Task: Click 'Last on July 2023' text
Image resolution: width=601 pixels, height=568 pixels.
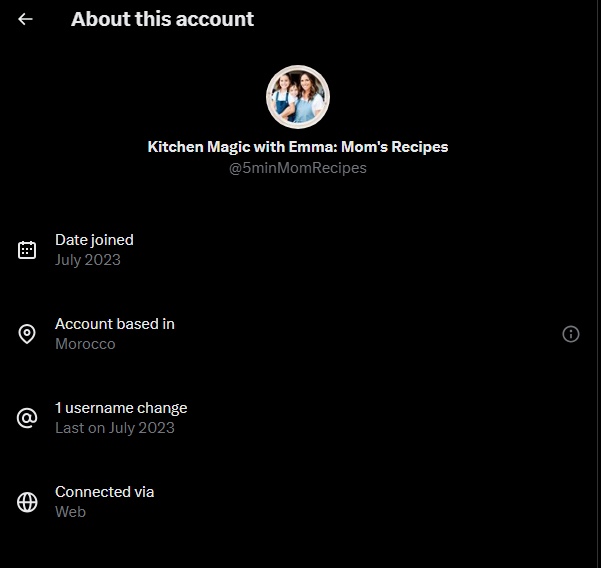Action: [x=115, y=428]
